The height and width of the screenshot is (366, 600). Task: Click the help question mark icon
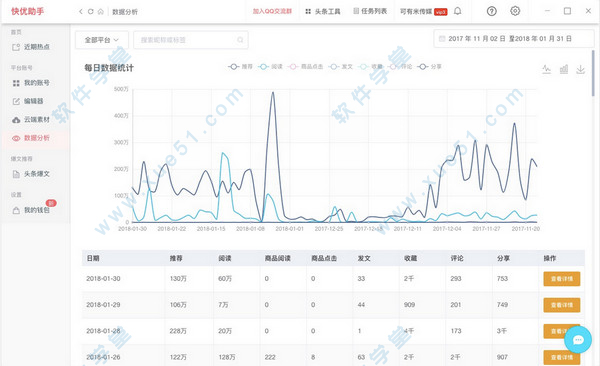tap(492, 11)
